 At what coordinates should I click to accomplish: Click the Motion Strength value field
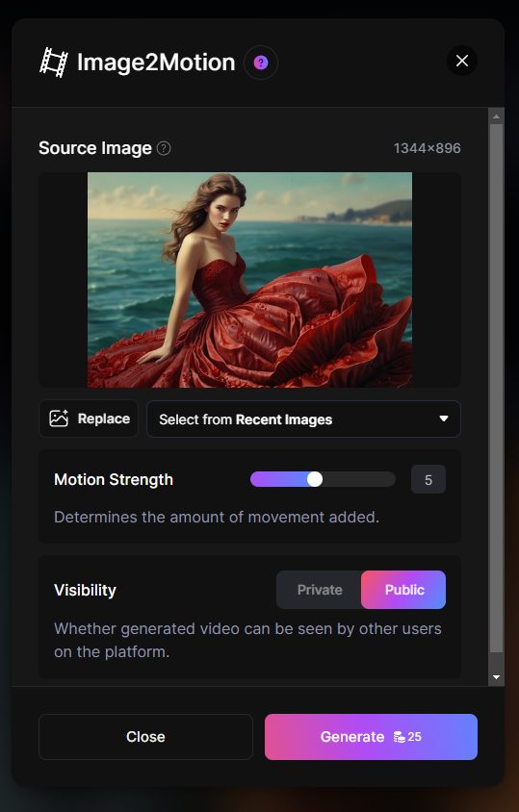428,479
